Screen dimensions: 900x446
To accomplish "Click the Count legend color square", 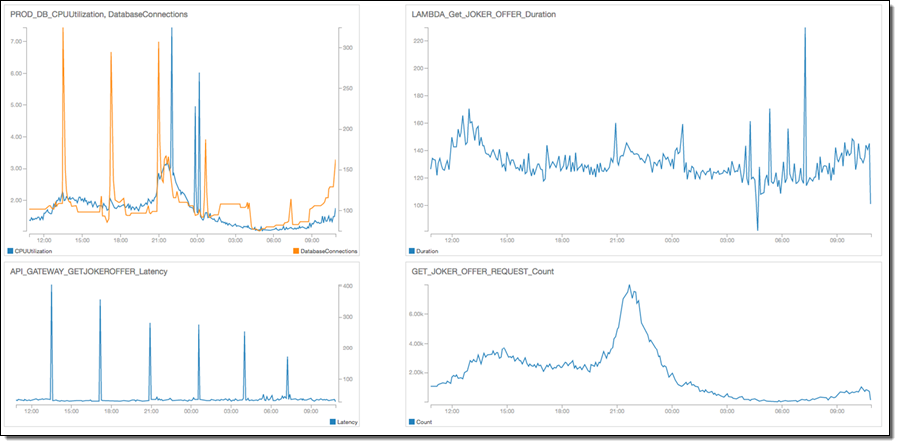I will [x=413, y=422].
